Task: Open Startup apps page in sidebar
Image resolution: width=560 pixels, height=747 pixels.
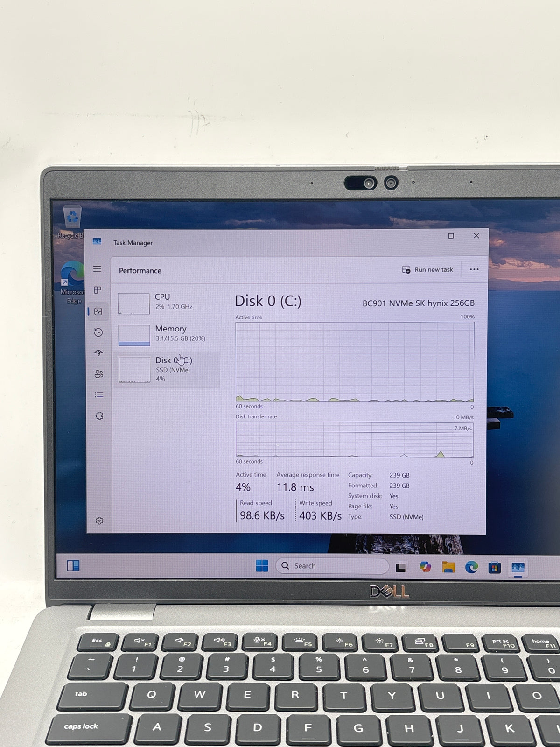Action: point(98,353)
